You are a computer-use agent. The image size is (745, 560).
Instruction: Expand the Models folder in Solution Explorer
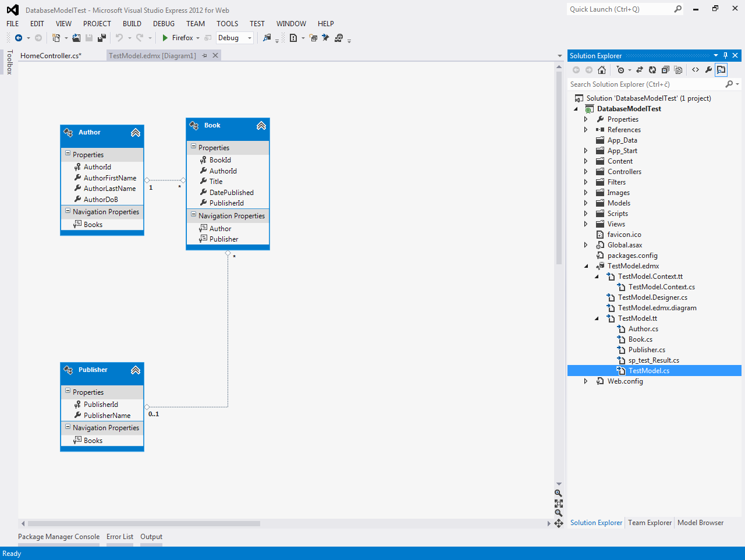(x=586, y=203)
